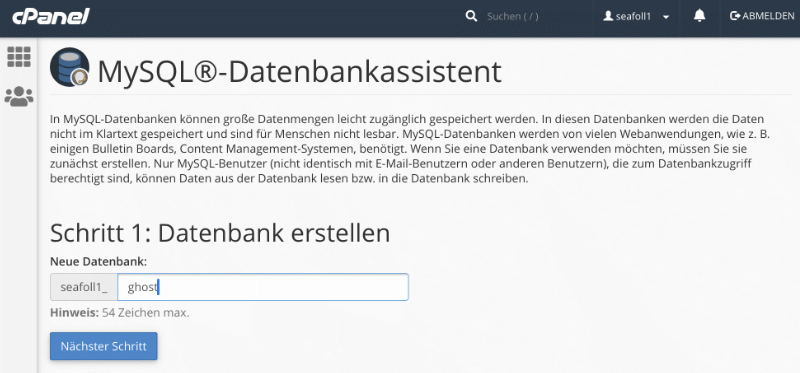This screenshot has height=373, width=800.
Task: Click the Neue Datenbank input containing ghost
Action: pyautogui.click(x=263, y=287)
